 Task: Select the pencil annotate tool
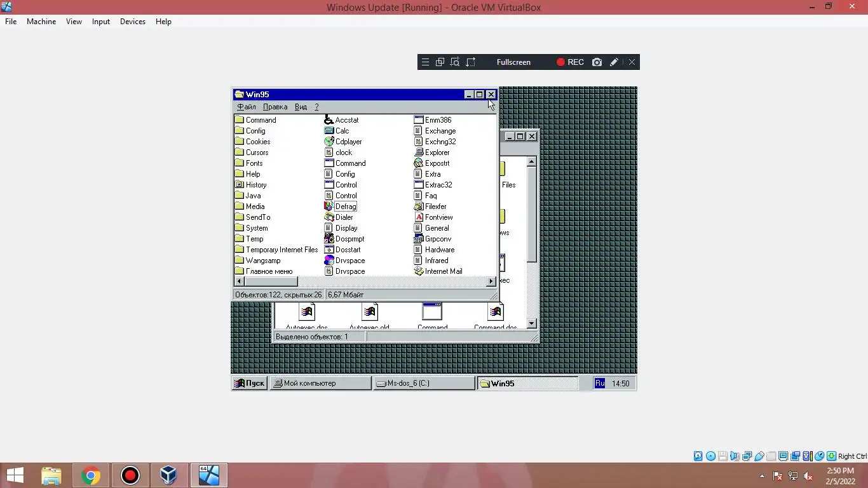coord(614,62)
